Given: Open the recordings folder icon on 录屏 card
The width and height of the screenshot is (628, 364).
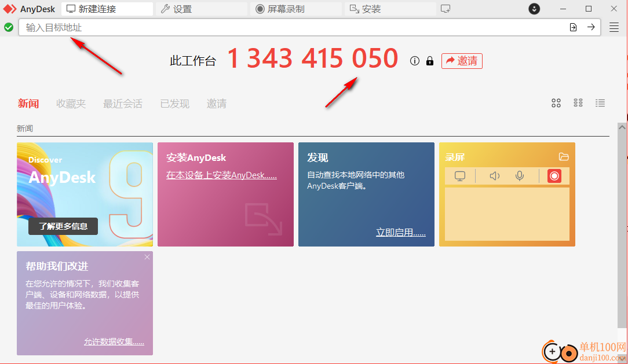Looking at the screenshot, I should (564, 157).
